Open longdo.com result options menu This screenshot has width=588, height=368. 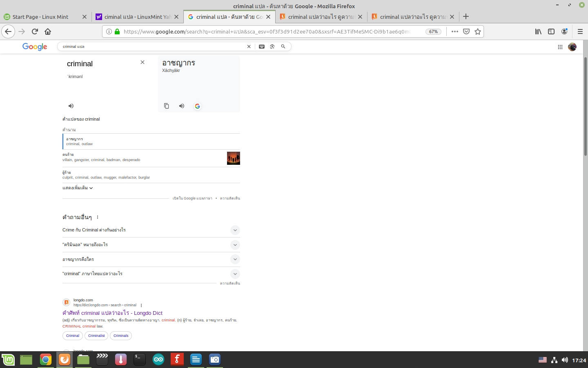coord(141,305)
